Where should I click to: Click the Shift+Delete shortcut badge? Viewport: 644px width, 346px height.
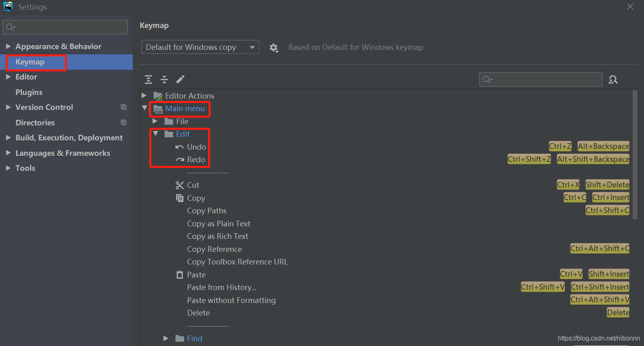[x=607, y=185]
